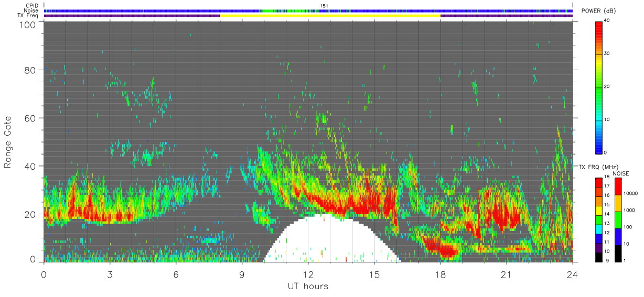
Task: Click the '80' tick label on the Range Gate axis
Action: click(x=30, y=70)
